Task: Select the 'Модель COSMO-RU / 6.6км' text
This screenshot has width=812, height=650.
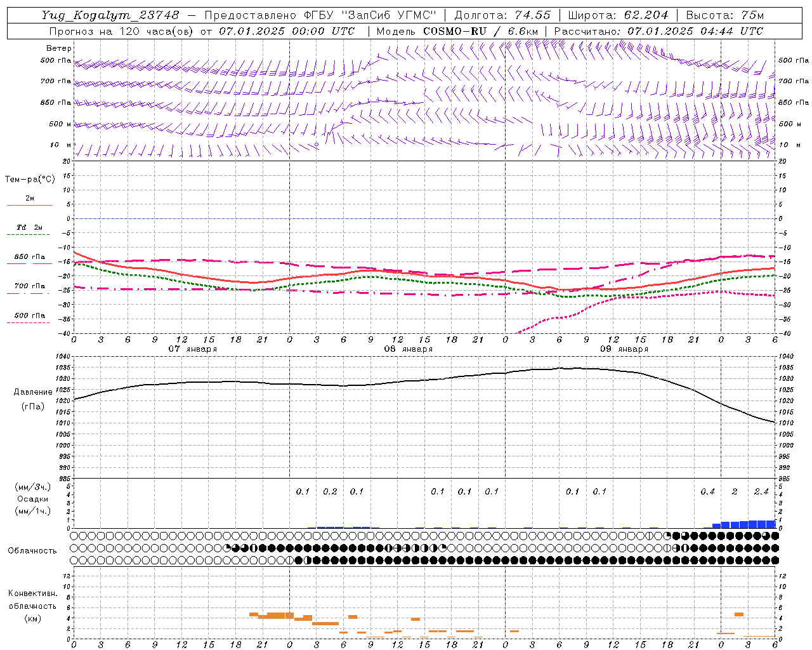Action: pos(457,30)
